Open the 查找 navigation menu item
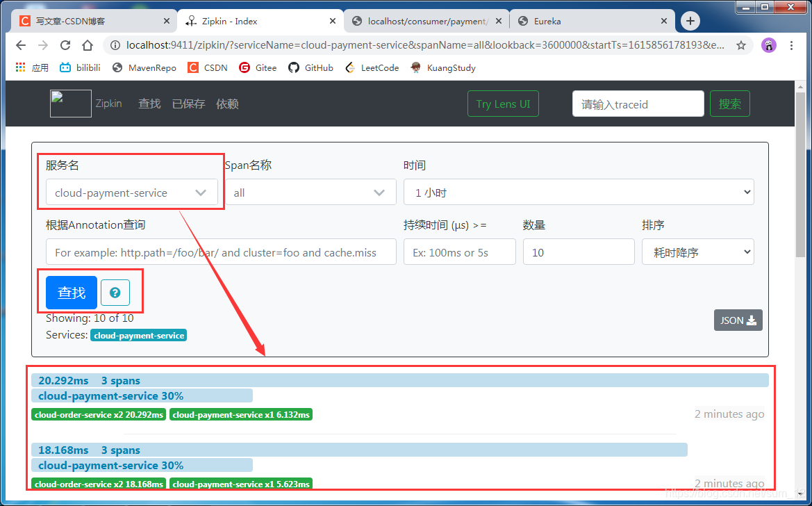 coord(149,104)
